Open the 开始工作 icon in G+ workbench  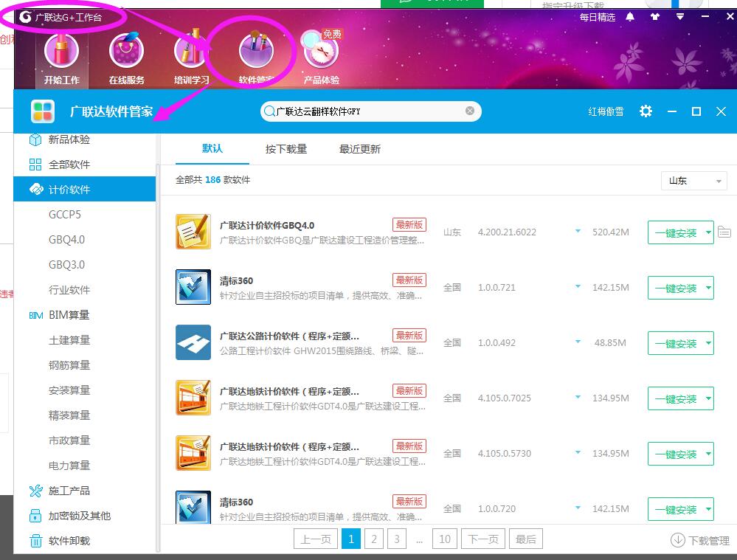(61, 59)
